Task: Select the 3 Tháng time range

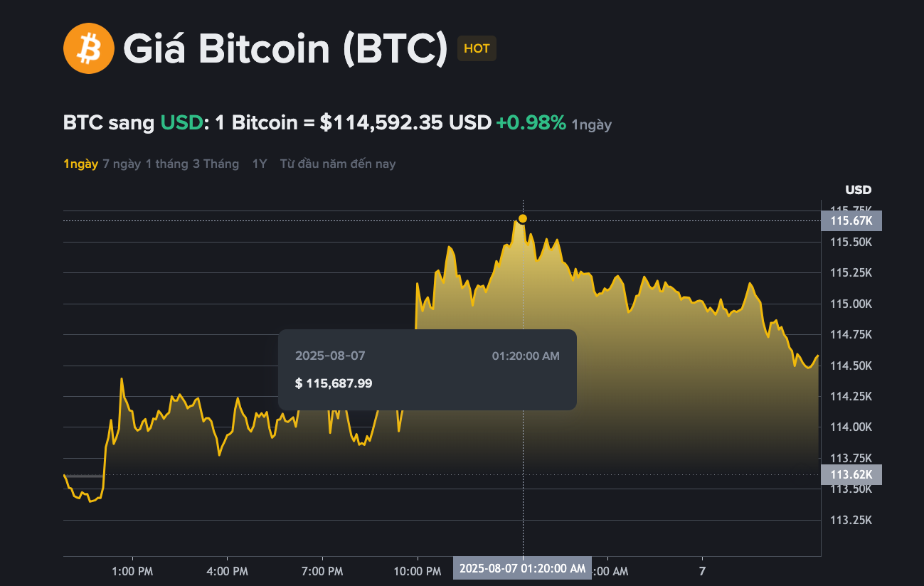Action: pos(216,163)
